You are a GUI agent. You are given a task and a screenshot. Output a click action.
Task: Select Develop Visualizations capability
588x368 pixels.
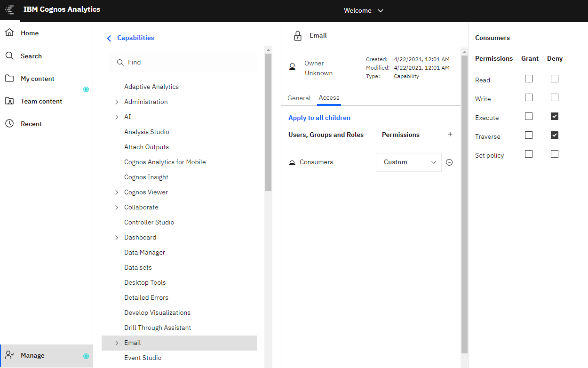tap(158, 312)
